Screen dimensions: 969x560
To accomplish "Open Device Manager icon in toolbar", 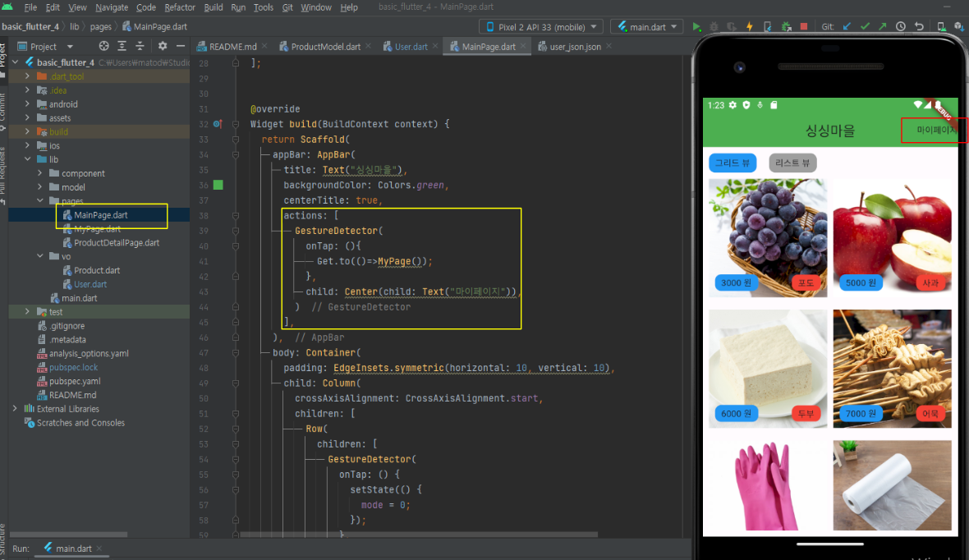I will pyautogui.click(x=940, y=26).
